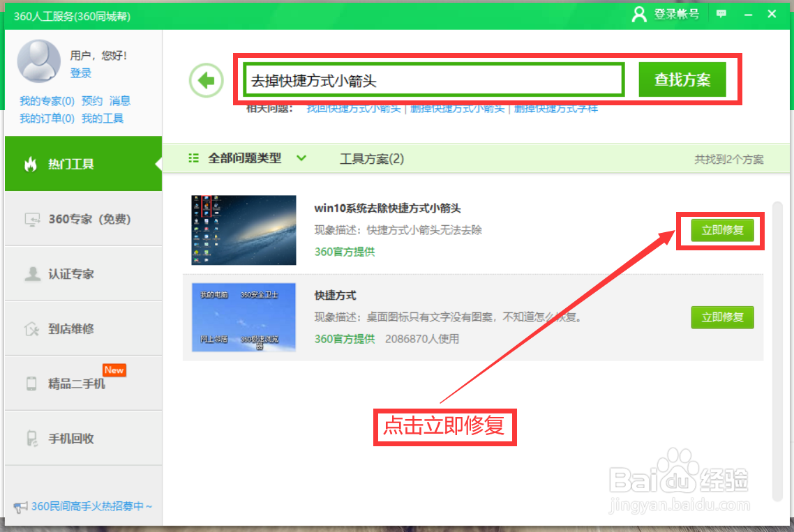794x532 pixels.
Task: Click the 认证专家 sidebar icon
Action: point(31,273)
